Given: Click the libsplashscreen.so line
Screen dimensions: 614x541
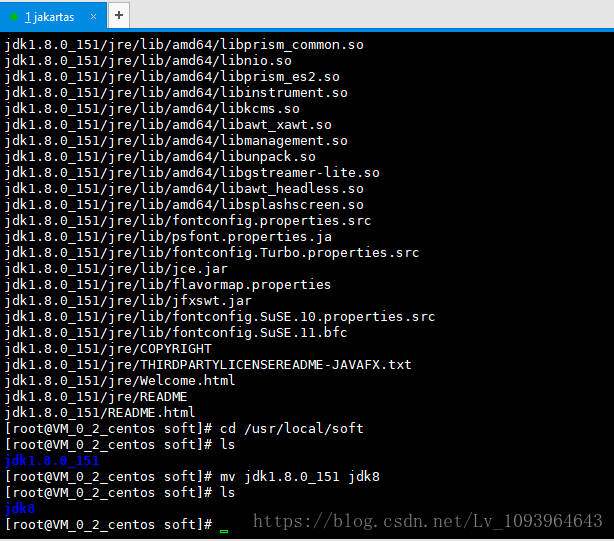Looking at the screenshot, I should (x=184, y=205).
